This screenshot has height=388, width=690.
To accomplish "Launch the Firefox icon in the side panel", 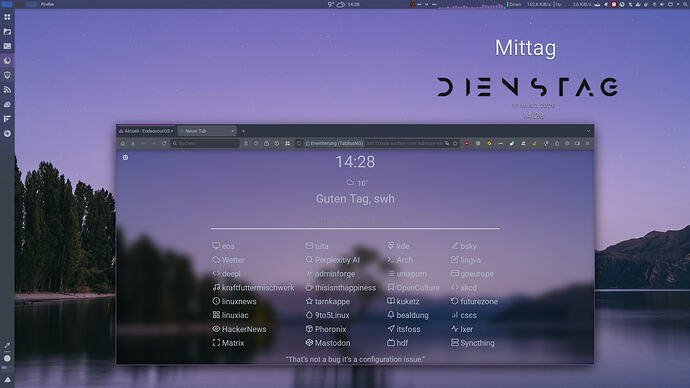I will coord(7,61).
